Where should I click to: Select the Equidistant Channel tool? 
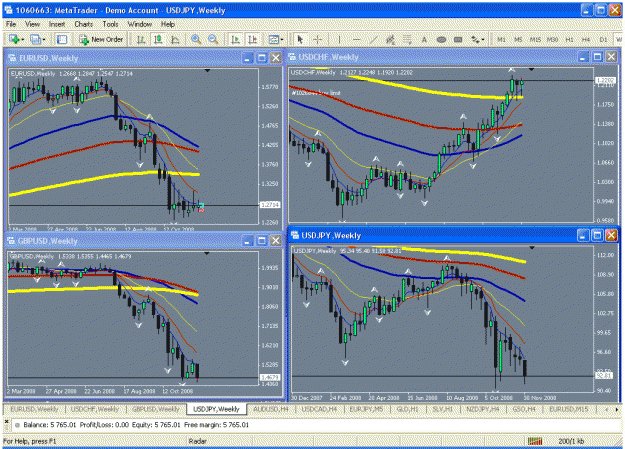point(390,39)
